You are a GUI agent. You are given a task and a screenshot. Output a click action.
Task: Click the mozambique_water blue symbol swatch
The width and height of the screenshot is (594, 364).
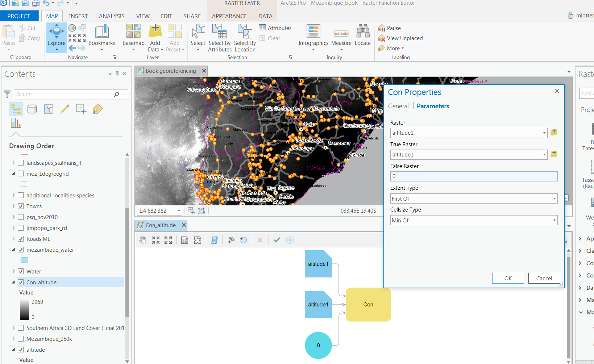click(24, 260)
